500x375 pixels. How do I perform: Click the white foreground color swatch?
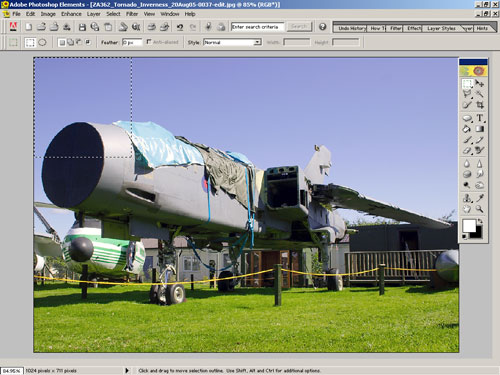click(x=469, y=226)
